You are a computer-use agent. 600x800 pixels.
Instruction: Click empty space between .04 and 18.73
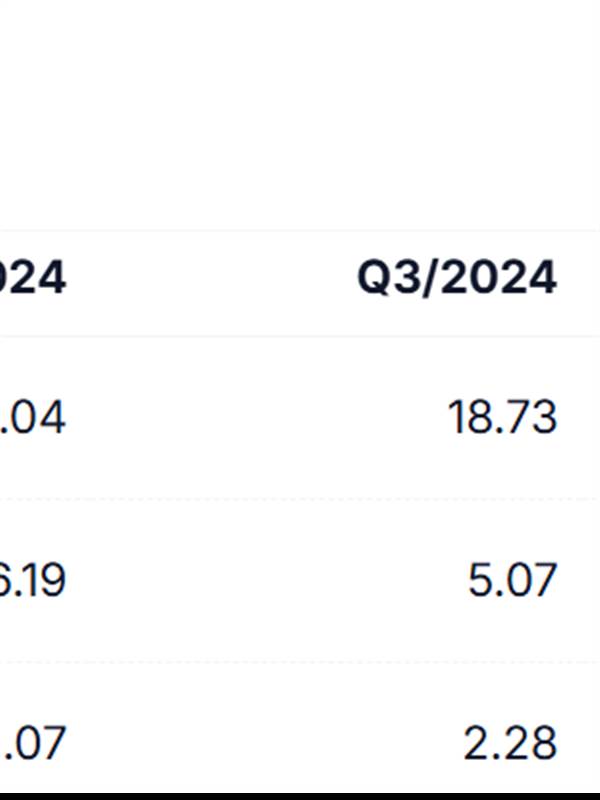point(250,416)
